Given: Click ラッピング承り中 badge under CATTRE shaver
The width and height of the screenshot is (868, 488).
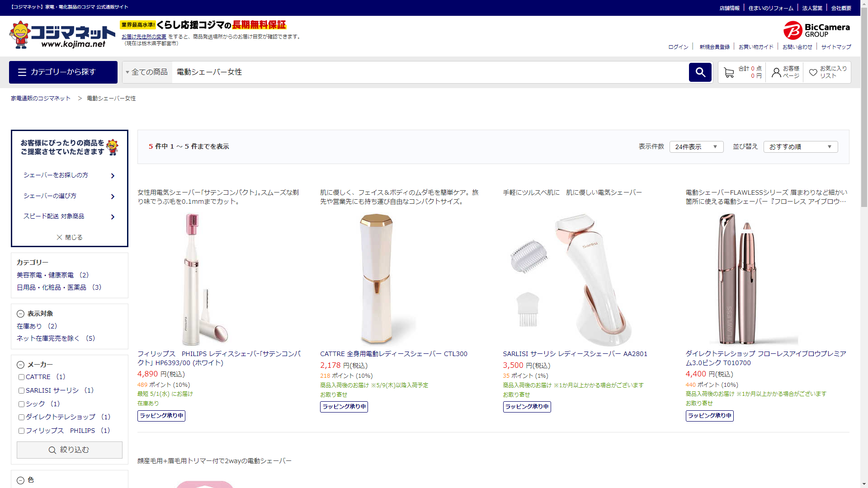Looking at the screenshot, I should click(x=344, y=407).
